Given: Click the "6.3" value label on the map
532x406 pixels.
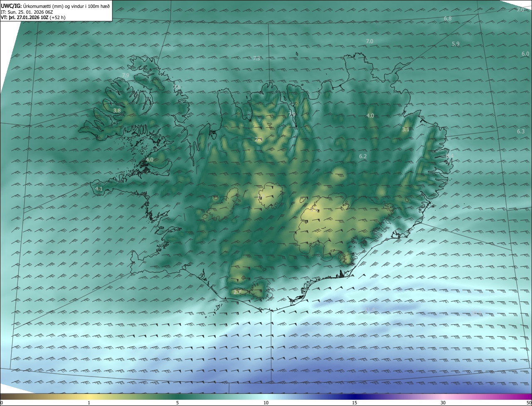Looking at the screenshot, I should (x=521, y=132).
